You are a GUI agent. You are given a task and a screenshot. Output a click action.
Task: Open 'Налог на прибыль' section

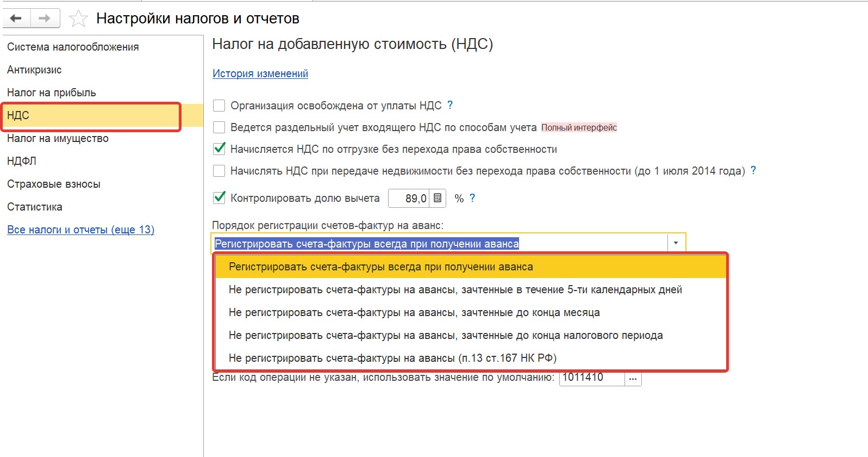pyautogui.click(x=52, y=92)
